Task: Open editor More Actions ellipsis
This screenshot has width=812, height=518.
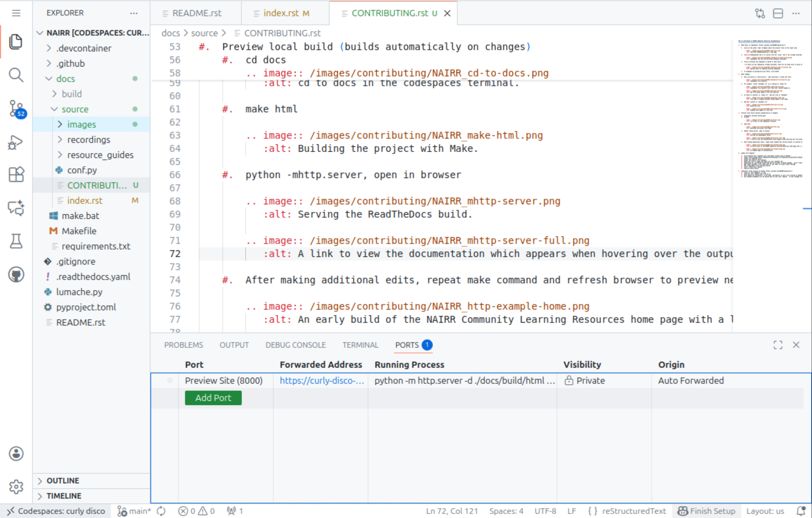Action: 796,13
